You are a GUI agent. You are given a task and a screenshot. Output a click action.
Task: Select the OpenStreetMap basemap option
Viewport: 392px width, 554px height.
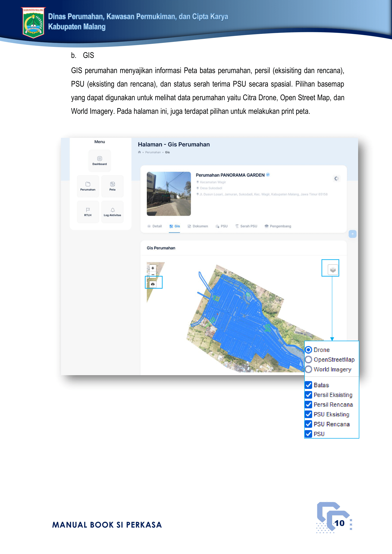click(x=309, y=360)
